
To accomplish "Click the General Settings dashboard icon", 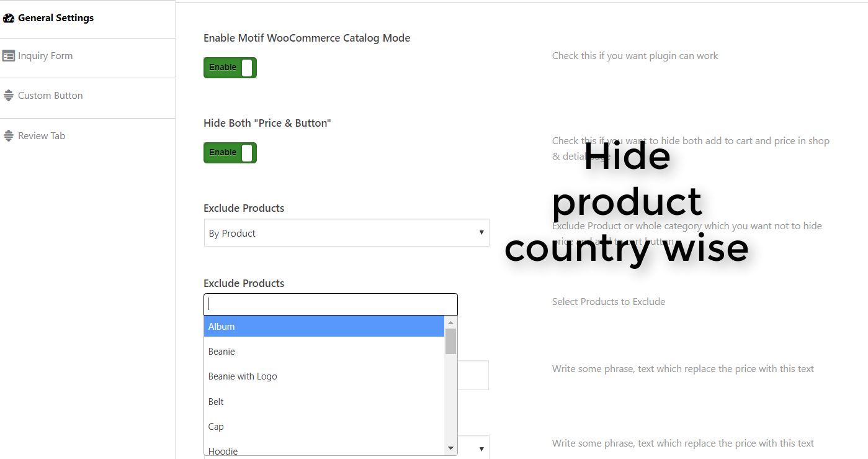I will 8,18.
